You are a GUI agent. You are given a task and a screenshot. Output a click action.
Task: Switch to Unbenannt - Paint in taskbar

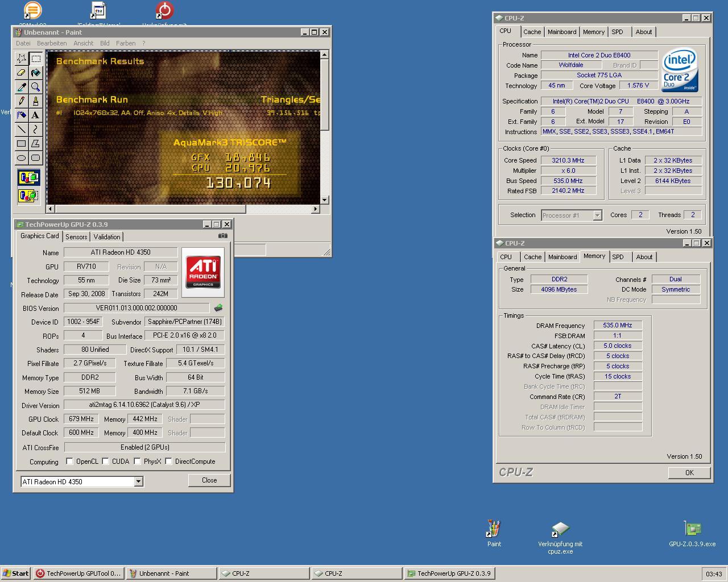[171, 573]
